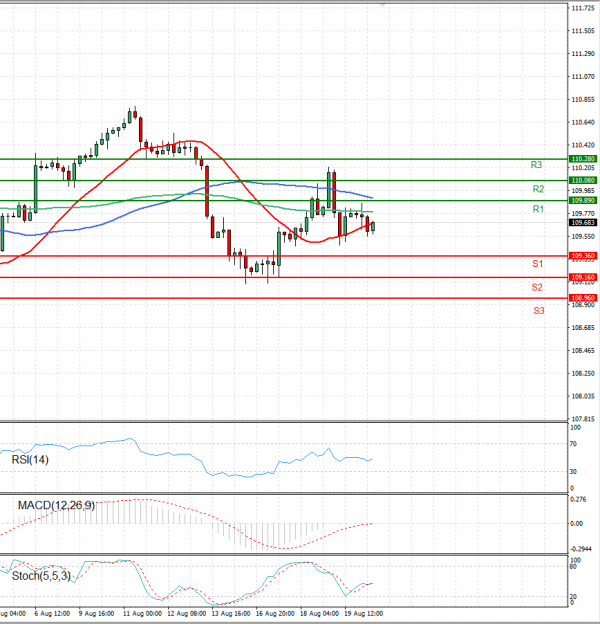Click the MACD(12,26,9) indicator label
The height and width of the screenshot is (624, 600).
[x=56, y=505]
